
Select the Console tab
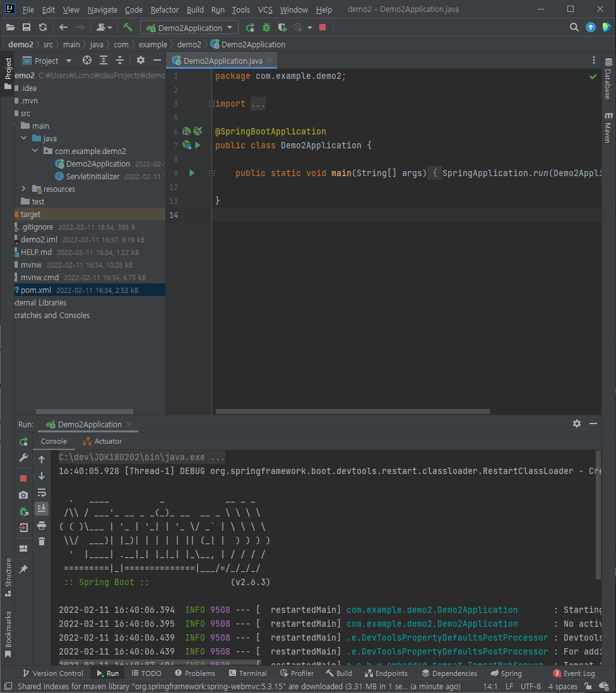click(54, 441)
